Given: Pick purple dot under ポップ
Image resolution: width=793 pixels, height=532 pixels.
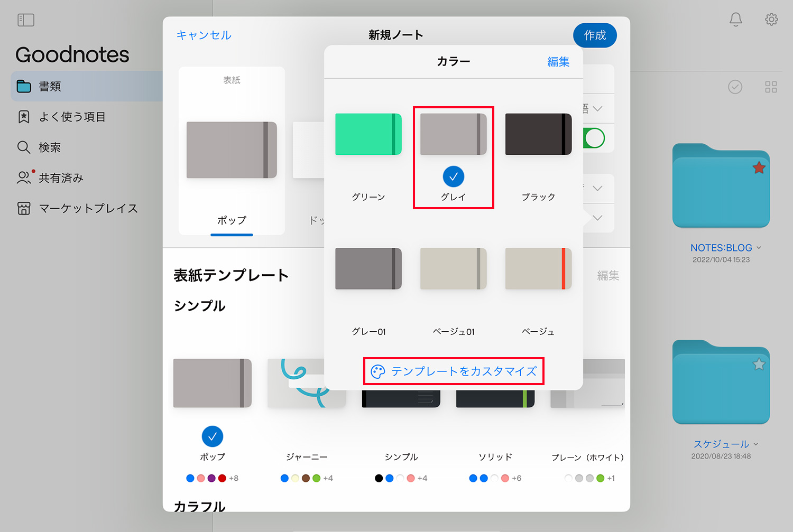Looking at the screenshot, I should (x=211, y=478).
